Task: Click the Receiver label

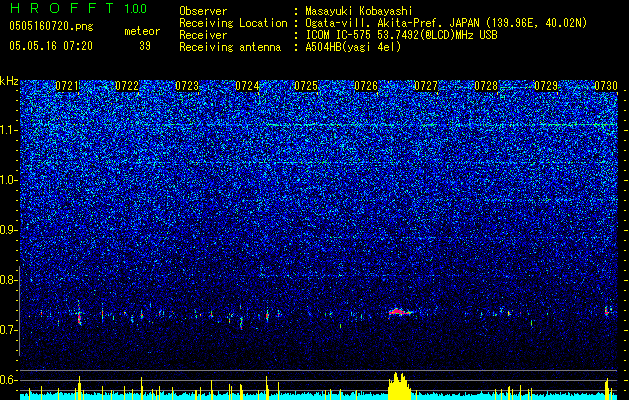Action: (x=203, y=35)
